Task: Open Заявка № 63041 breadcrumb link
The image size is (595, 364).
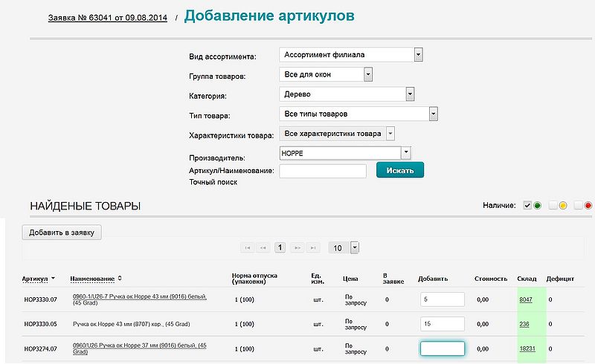Action: tap(108, 16)
